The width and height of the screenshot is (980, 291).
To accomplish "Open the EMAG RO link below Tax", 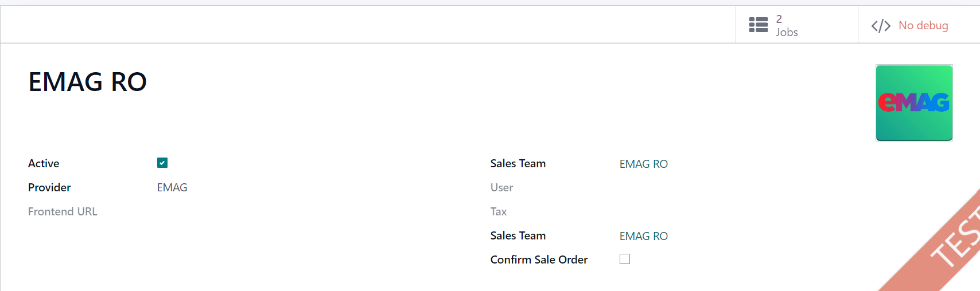I will [644, 236].
